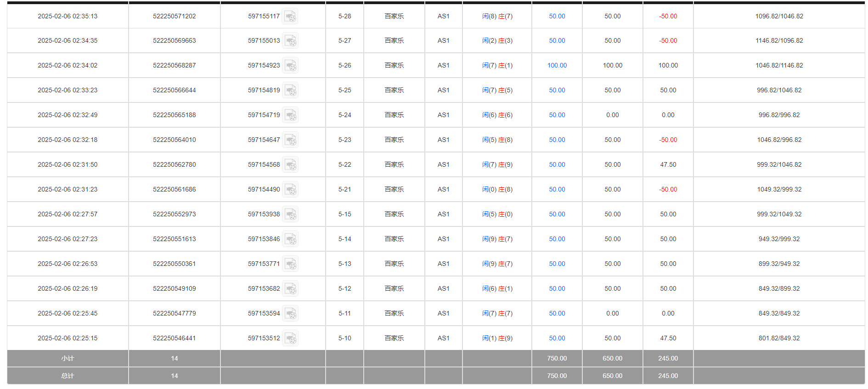Open the 闲(5) 庄(0) result in row 5-15
Viewport: 868px width, 389px height.
(x=497, y=214)
